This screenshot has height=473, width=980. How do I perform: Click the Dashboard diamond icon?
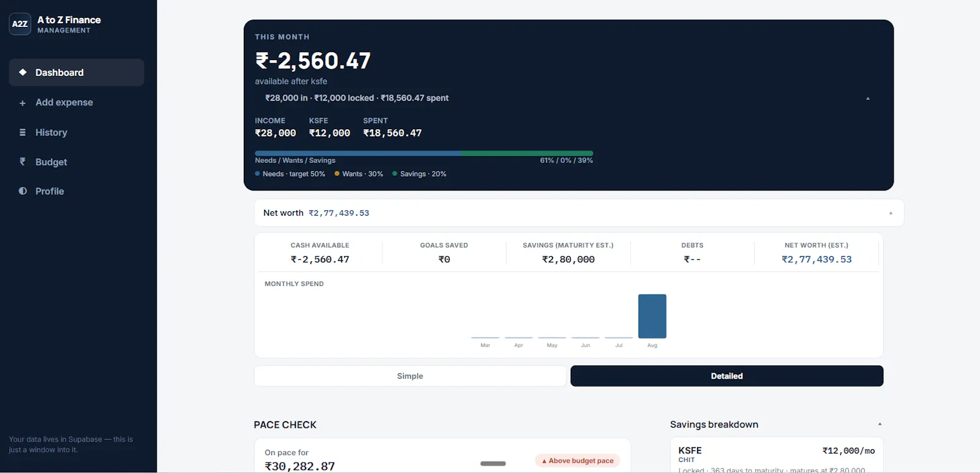[23, 72]
